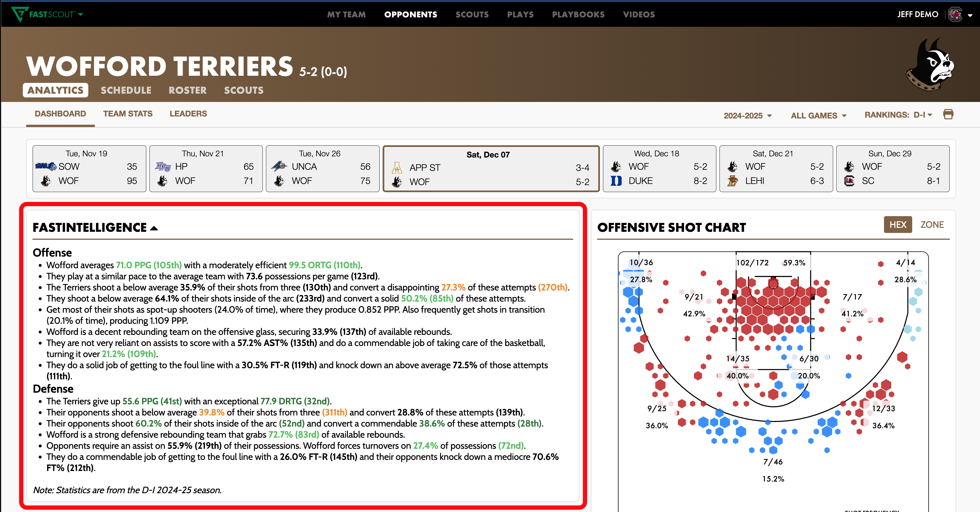
Task: Click the print icon
Action: pyautogui.click(x=948, y=114)
